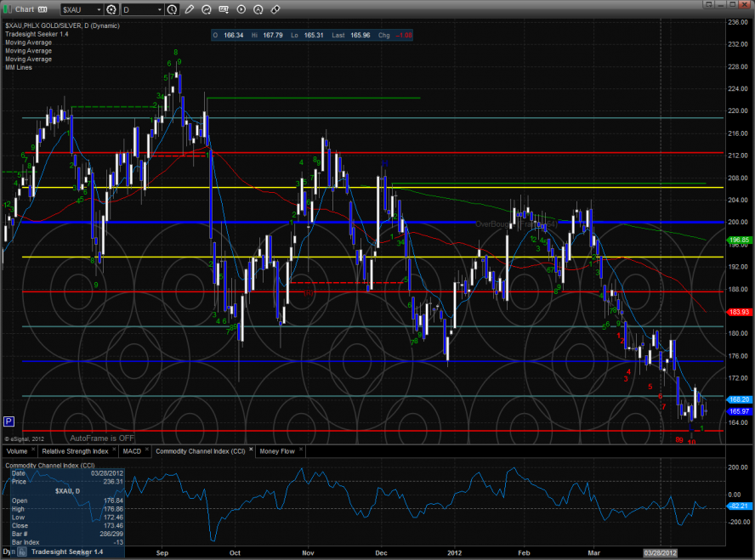Expand the $XAU symbol dropdown

click(x=99, y=9)
